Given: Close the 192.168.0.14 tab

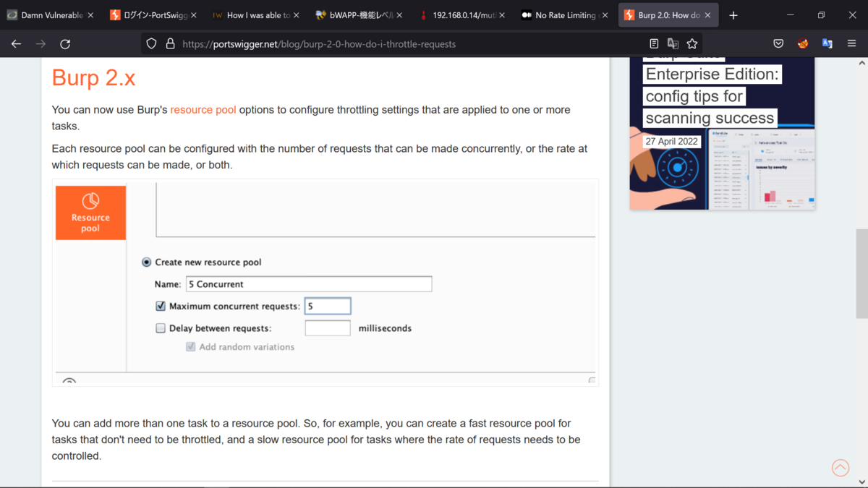Looking at the screenshot, I should point(502,15).
